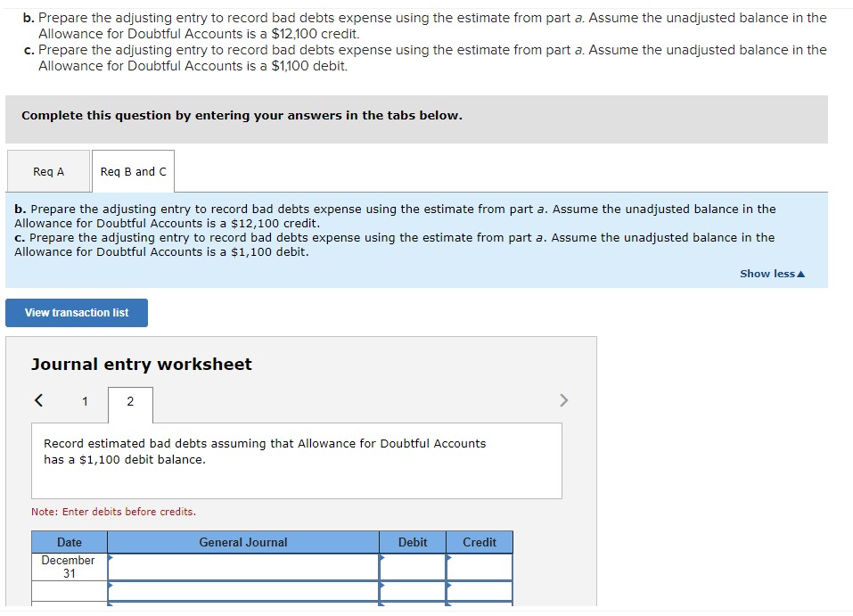Screen dimensions: 853x616
Task: Click the Debit column triangle on row two
Action: coord(381,587)
